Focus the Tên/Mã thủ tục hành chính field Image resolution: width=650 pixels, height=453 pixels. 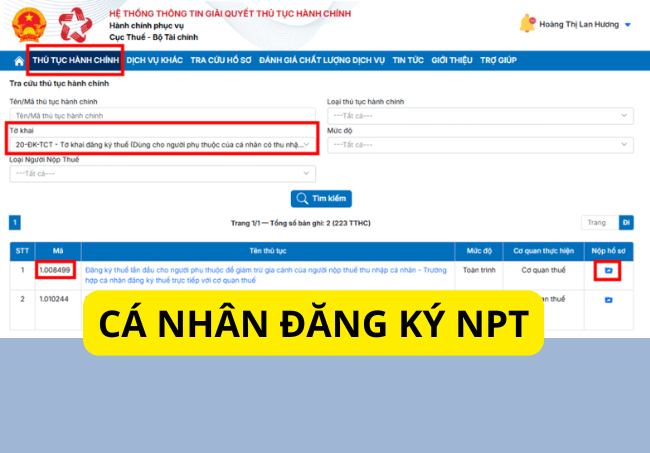point(162,116)
